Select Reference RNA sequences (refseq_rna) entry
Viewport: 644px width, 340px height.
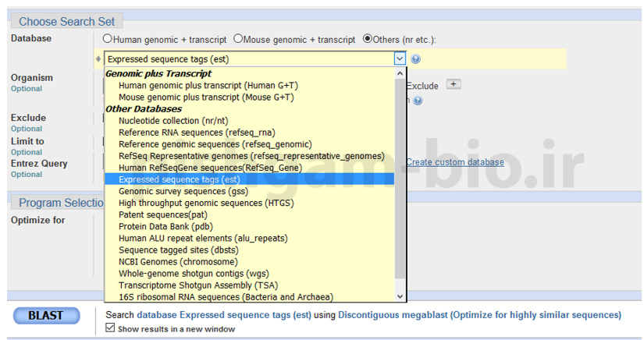[x=197, y=133]
